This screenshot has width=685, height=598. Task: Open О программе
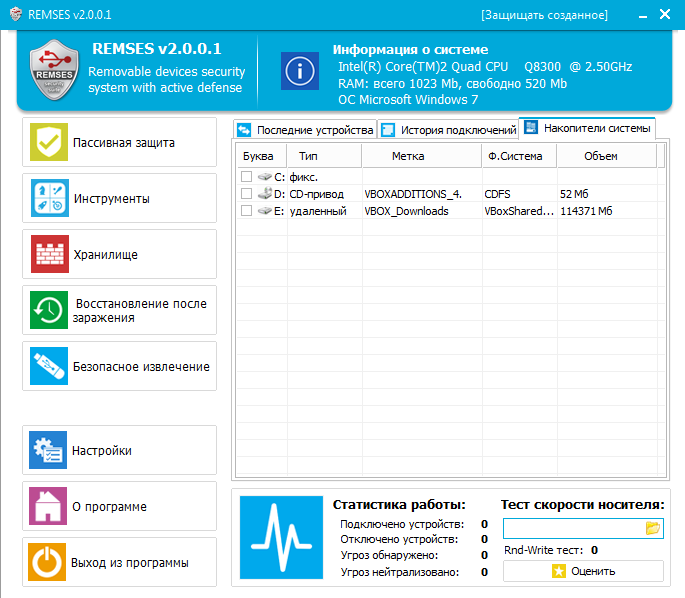coord(119,506)
